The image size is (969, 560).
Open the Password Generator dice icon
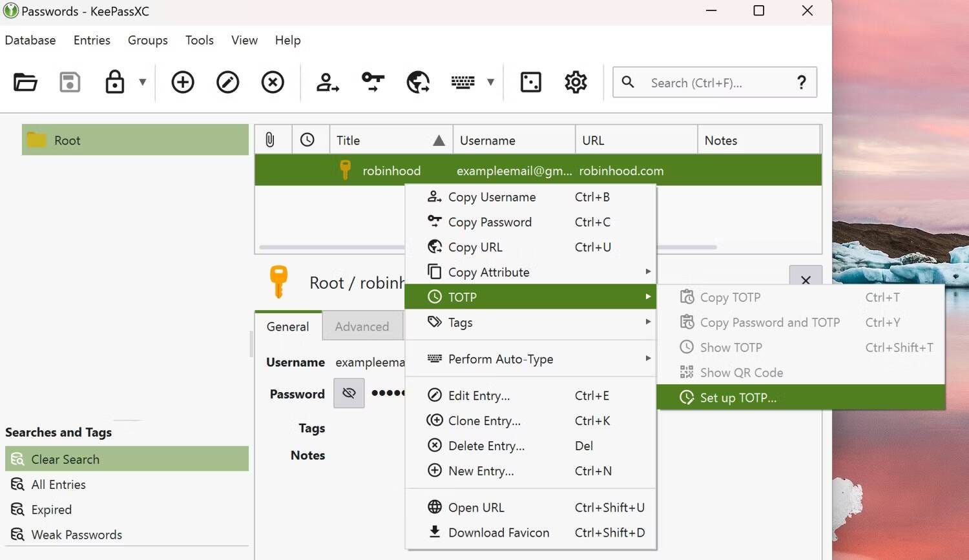530,83
